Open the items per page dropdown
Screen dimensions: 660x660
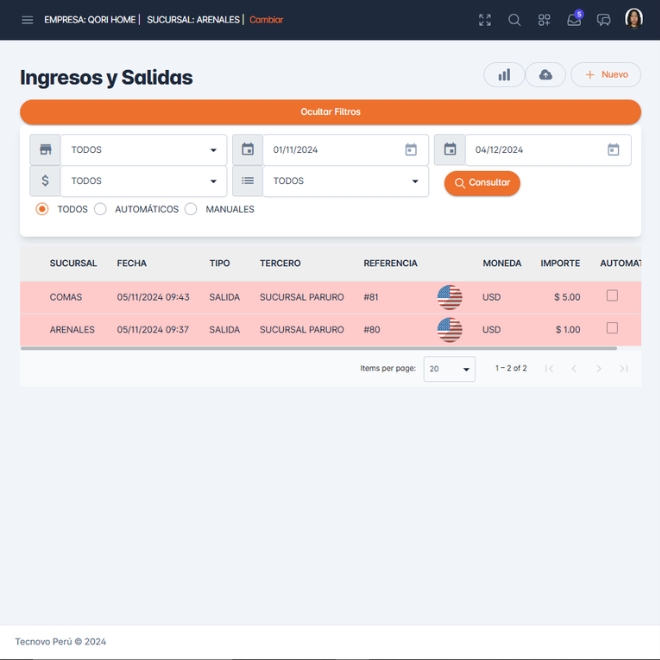point(449,369)
